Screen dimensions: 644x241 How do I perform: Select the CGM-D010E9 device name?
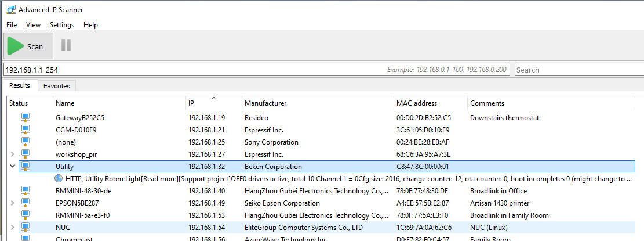click(76, 130)
